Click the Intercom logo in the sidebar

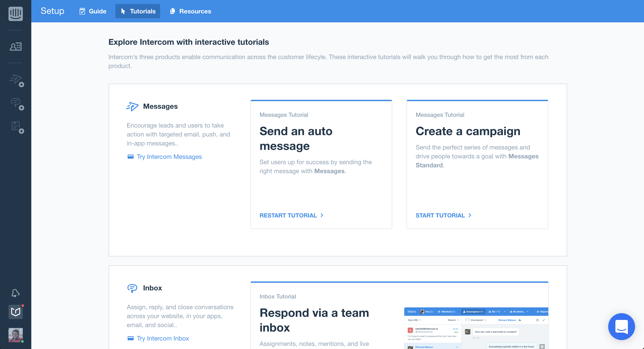coord(15,13)
